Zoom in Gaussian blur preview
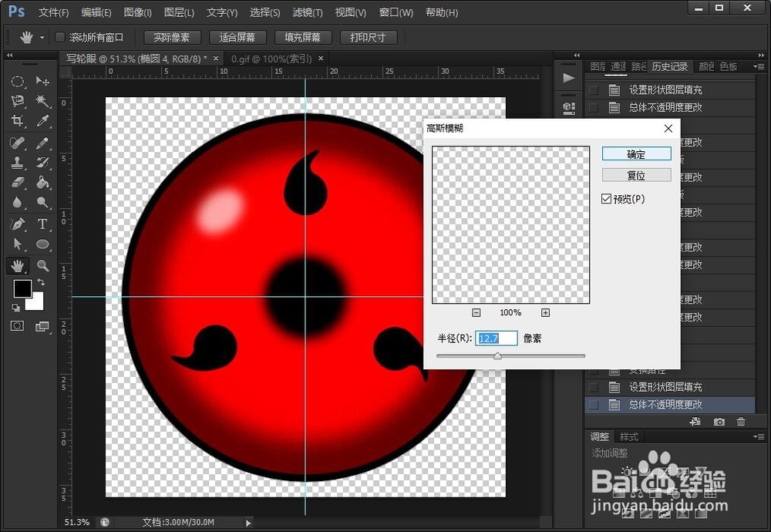This screenshot has width=771, height=532. (x=545, y=313)
